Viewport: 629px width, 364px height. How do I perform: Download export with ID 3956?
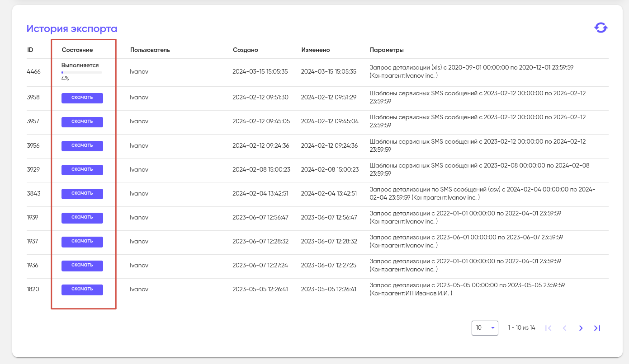(x=82, y=146)
